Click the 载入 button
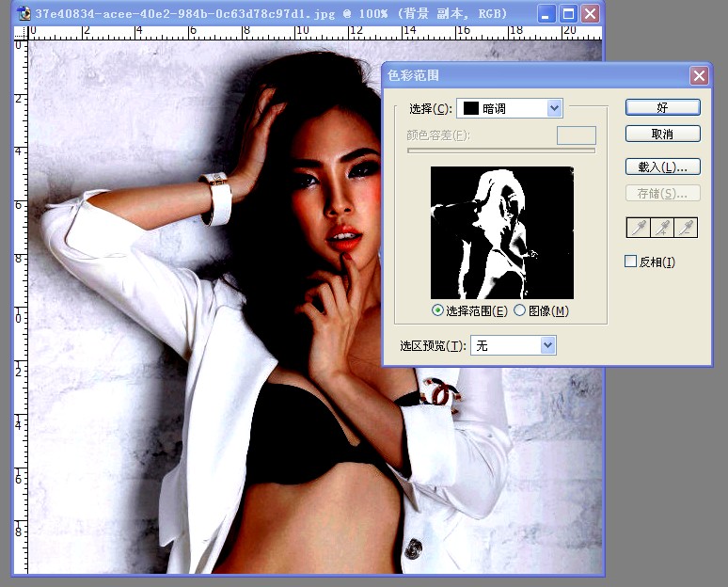 [x=662, y=167]
